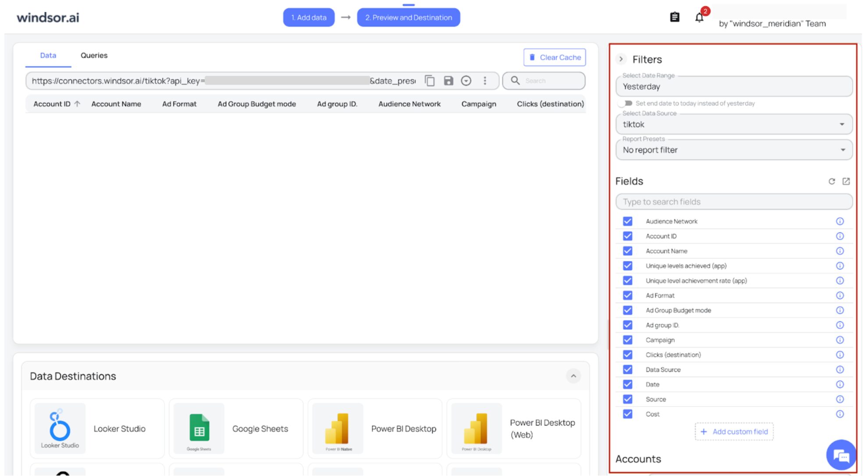This screenshot has height=476, width=868.
Task: Click the Ad Group Budget mode column header
Action: 257,104
